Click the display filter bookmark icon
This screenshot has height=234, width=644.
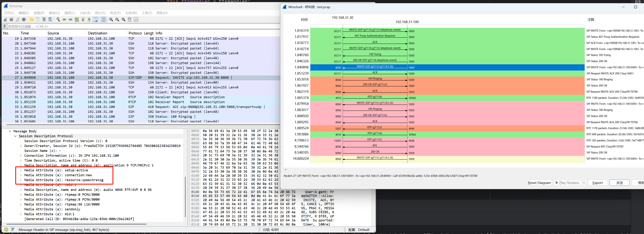(5, 26)
